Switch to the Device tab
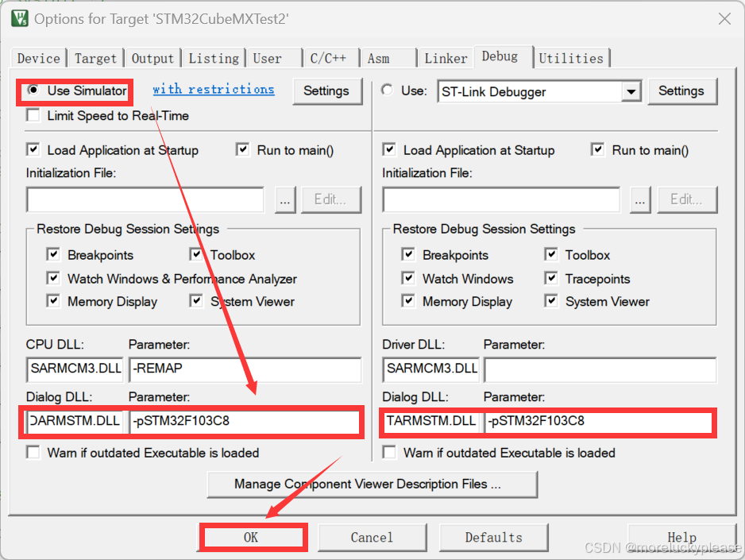The width and height of the screenshot is (745, 560). pyautogui.click(x=38, y=59)
